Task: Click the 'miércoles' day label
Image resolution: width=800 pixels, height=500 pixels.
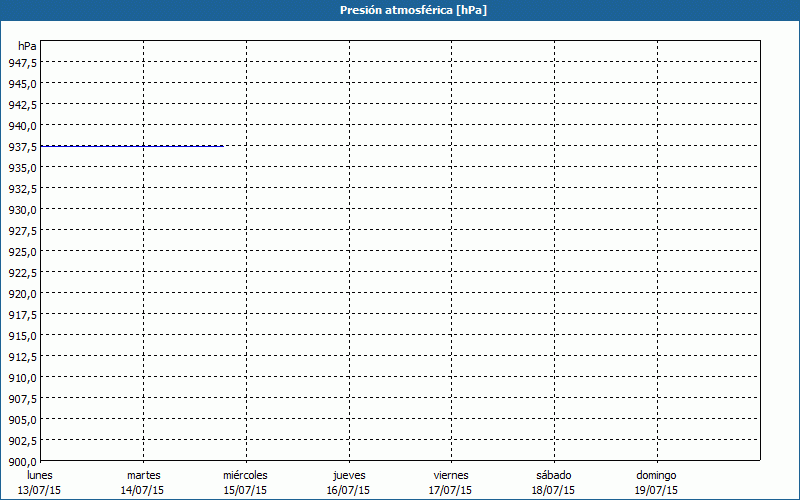Action: pyautogui.click(x=245, y=475)
